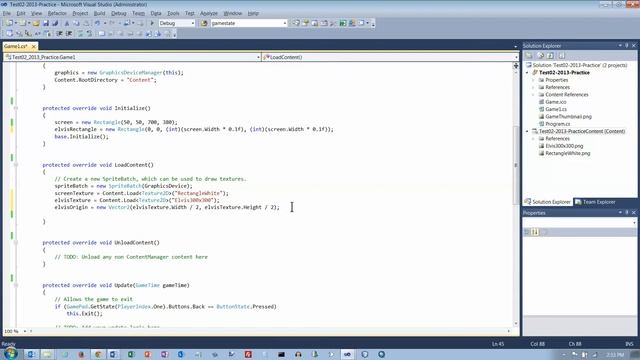Open the Analyze menu
Viewport: 640px width, 360px height.
(x=209, y=13)
